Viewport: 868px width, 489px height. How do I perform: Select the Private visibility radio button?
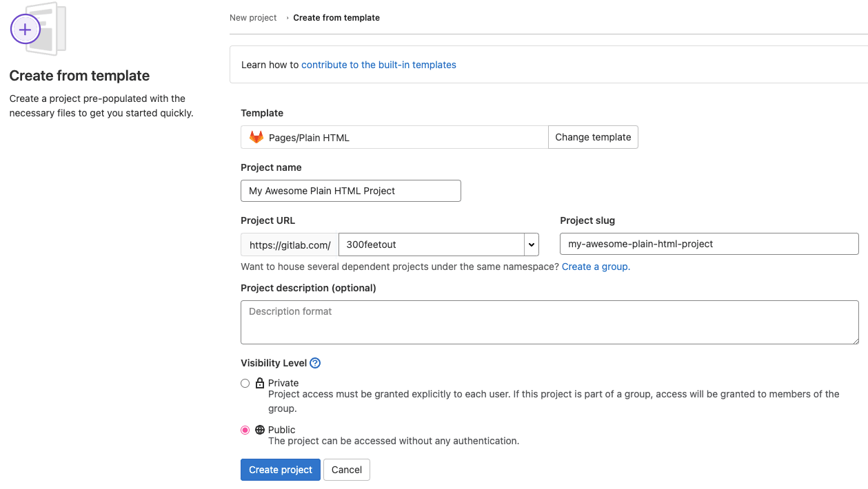245,383
